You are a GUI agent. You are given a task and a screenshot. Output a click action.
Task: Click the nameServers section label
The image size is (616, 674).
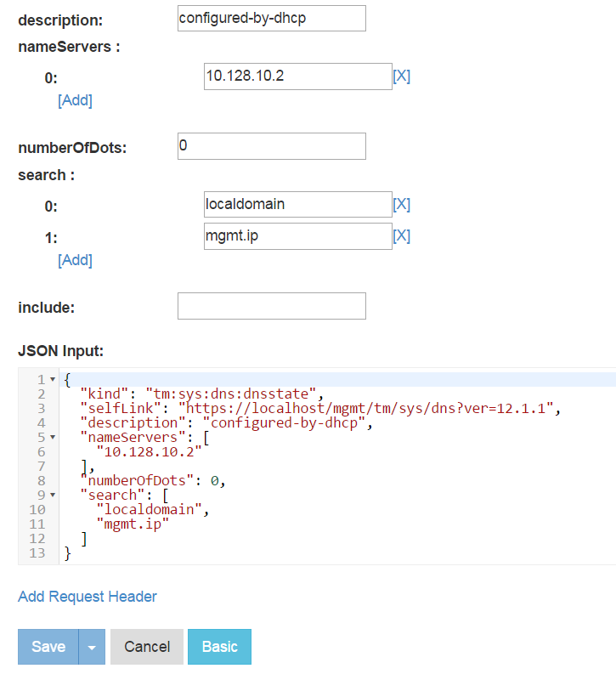pyautogui.click(x=69, y=47)
